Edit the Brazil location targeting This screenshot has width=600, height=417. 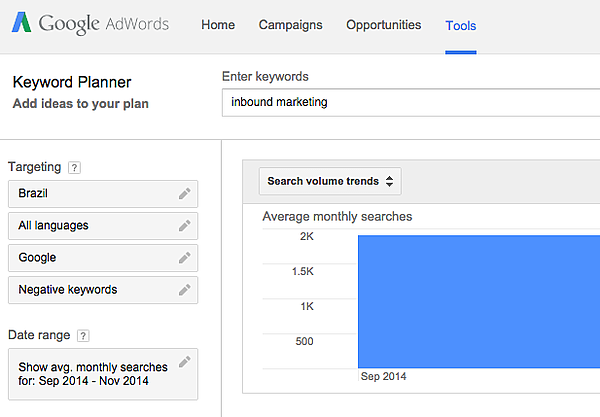pos(90,194)
